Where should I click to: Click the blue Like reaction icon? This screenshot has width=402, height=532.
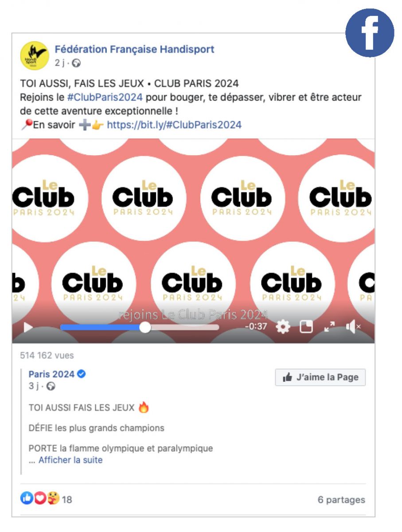[x=27, y=498]
